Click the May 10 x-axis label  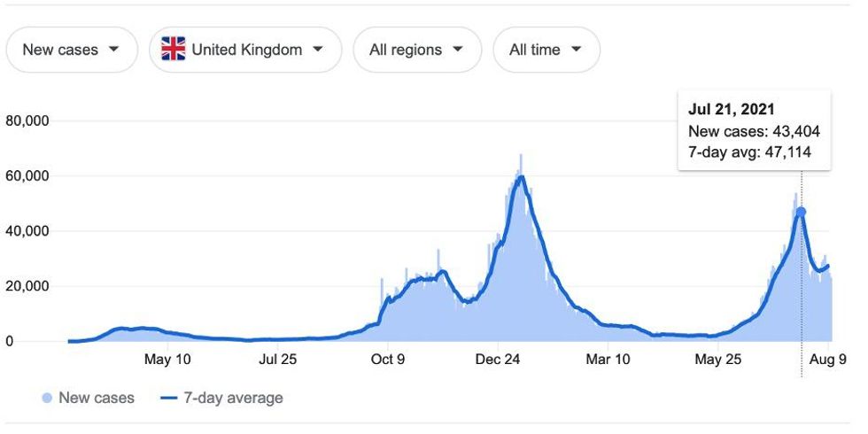pos(167,360)
